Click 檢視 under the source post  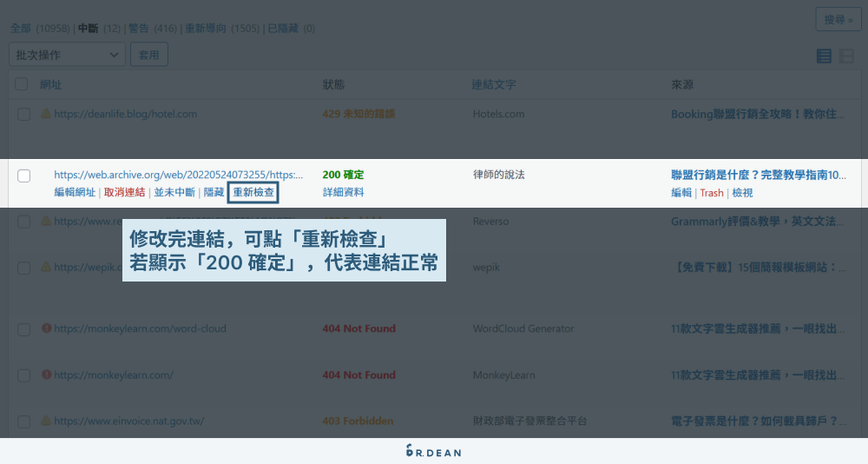click(x=742, y=193)
